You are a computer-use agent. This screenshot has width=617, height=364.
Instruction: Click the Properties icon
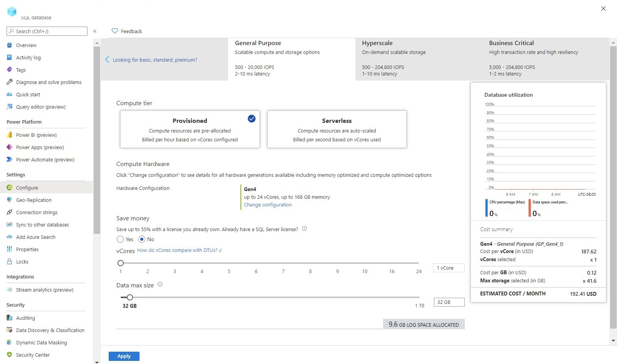10,249
